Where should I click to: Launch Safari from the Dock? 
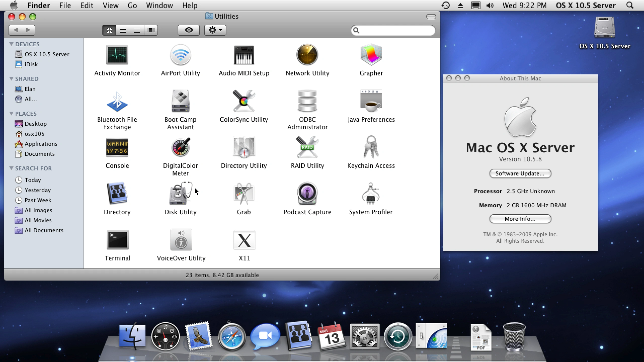click(x=231, y=336)
